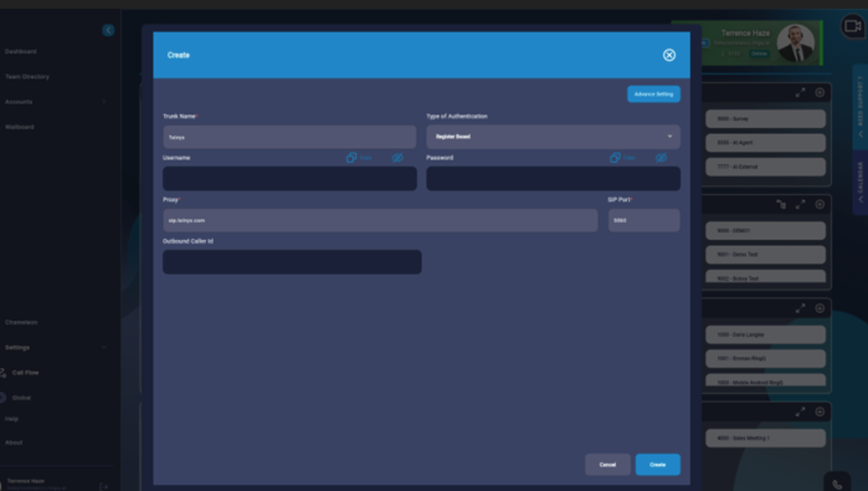868x491 pixels.
Task: Toggle Username visibility eye icon
Action: click(x=397, y=158)
